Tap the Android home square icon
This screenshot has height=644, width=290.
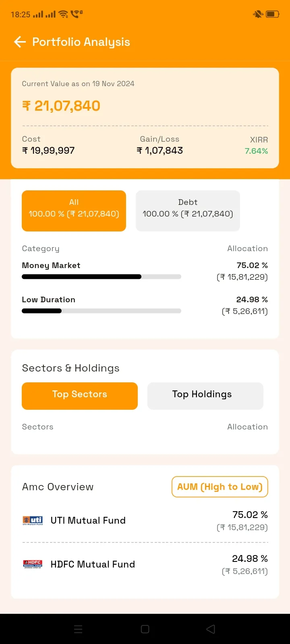point(145,629)
